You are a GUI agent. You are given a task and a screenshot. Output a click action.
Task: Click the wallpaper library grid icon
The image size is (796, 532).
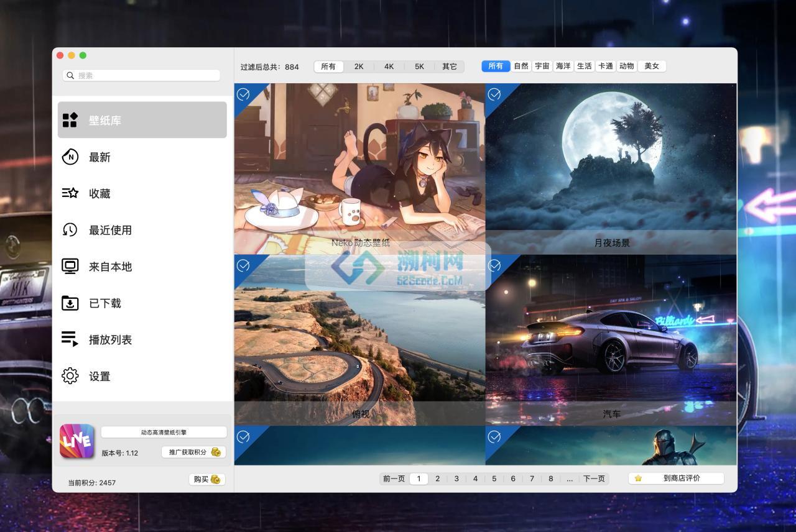click(x=70, y=120)
